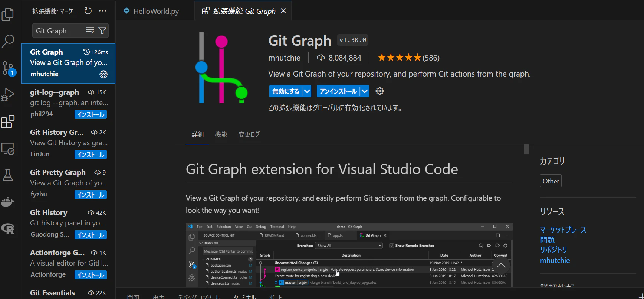This screenshot has width=644, height=299.
Task: Open the リポジトリ repository link
Action: pyautogui.click(x=554, y=250)
